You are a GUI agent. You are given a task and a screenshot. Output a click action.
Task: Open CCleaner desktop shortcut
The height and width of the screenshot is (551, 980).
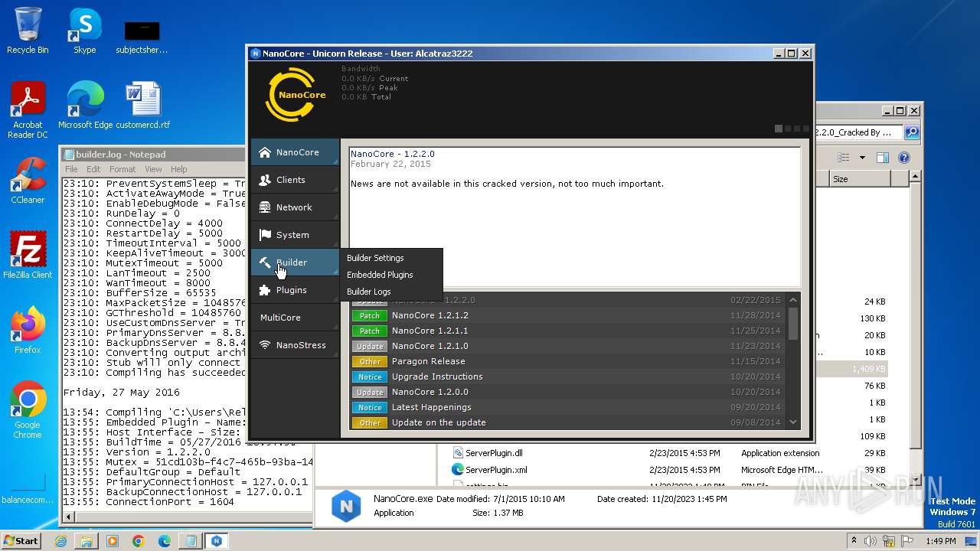tap(28, 181)
